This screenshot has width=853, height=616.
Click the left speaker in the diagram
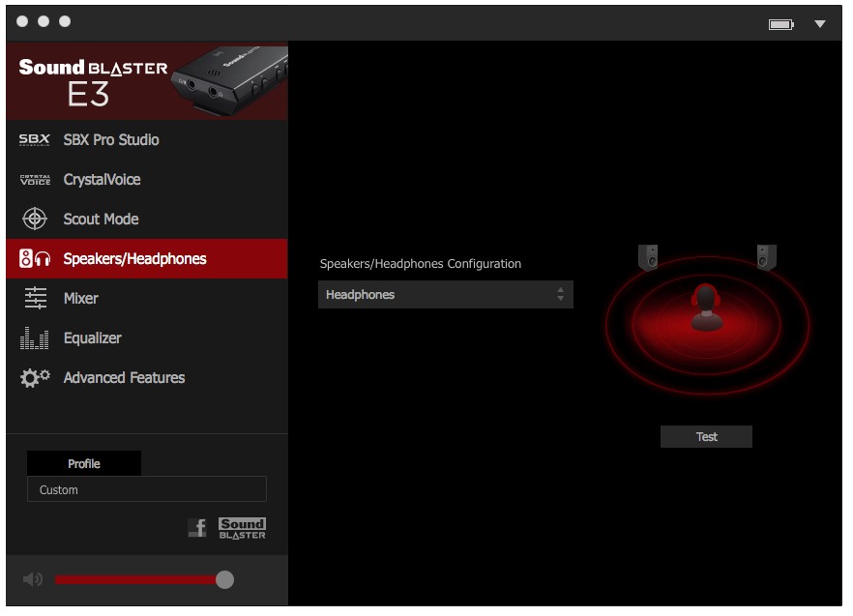tap(648, 257)
